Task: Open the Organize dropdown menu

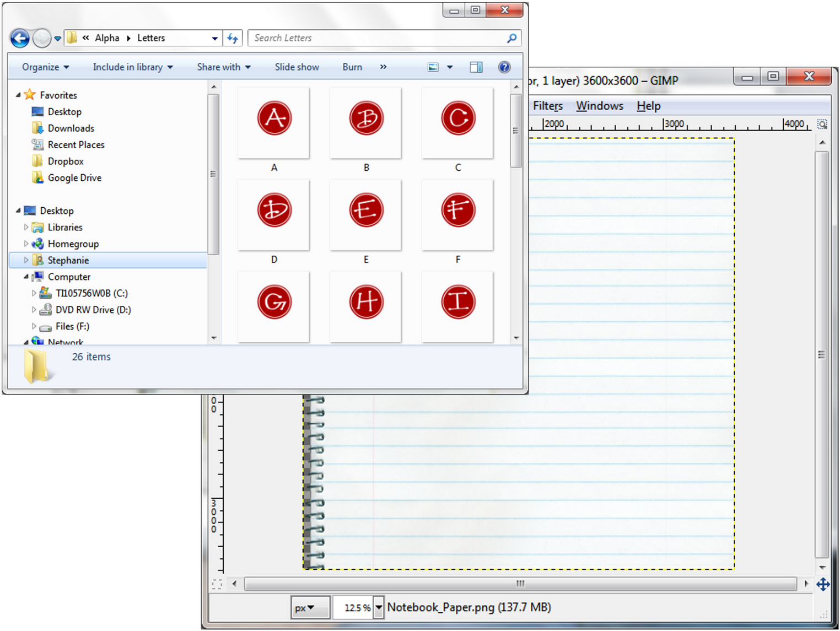Action: coord(45,67)
